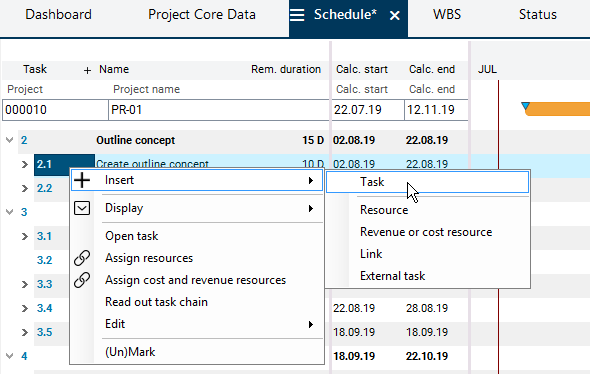The height and width of the screenshot is (374, 590).
Task: Click the Display chevron box icon
Action: coord(82,208)
